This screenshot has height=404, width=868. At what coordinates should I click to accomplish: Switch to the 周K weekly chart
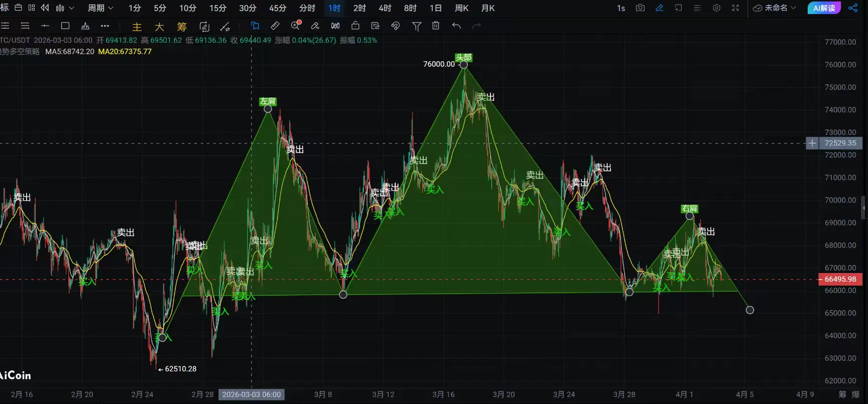(x=461, y=8)
